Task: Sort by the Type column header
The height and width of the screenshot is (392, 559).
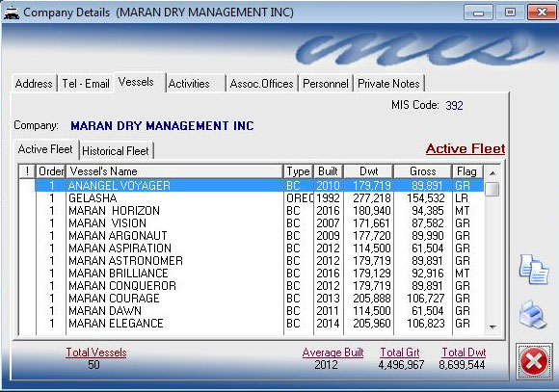Action: coord(299,171)
